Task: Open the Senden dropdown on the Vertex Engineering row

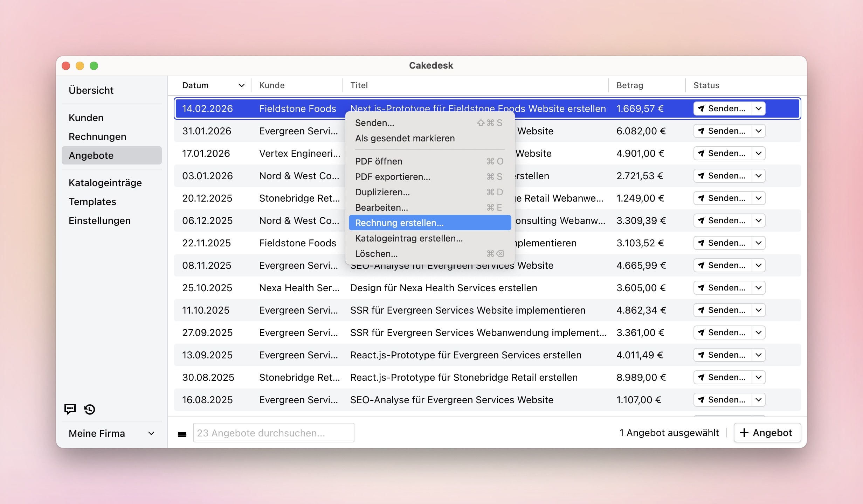Action: click(x=759, y=153)
